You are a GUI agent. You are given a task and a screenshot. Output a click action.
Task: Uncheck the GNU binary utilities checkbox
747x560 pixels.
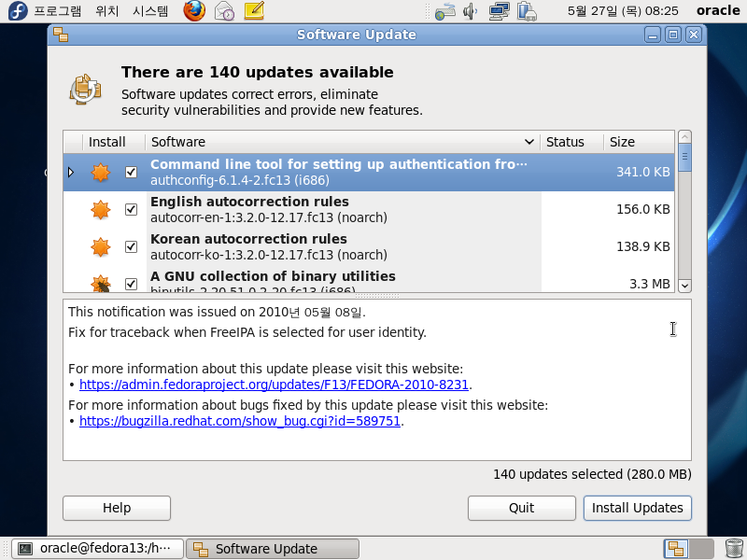click(x=131, y=284)
